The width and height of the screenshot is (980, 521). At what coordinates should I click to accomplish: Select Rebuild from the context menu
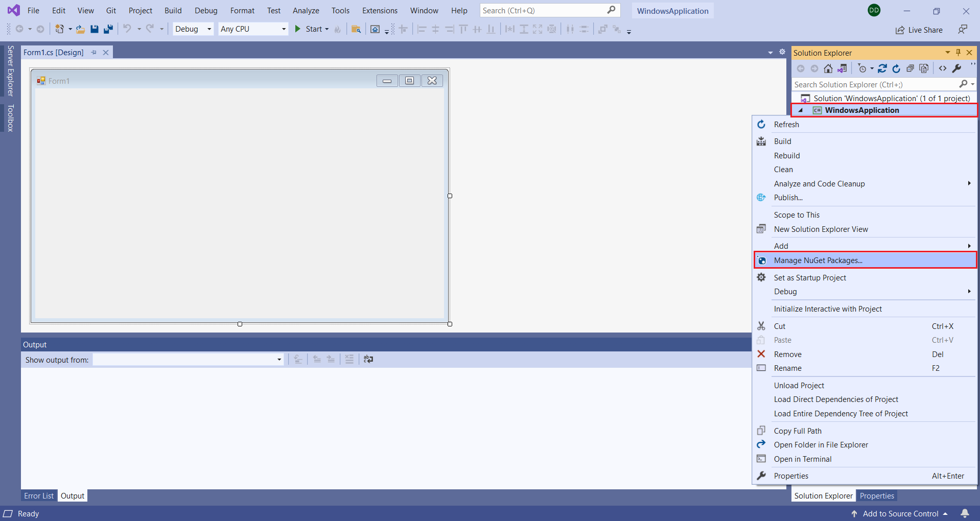[x=865, y=156]
